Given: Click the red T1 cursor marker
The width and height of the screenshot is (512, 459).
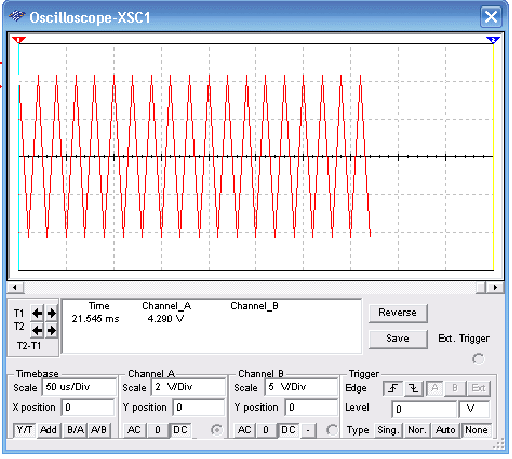Looking at the screenshot, I should 18,40.
